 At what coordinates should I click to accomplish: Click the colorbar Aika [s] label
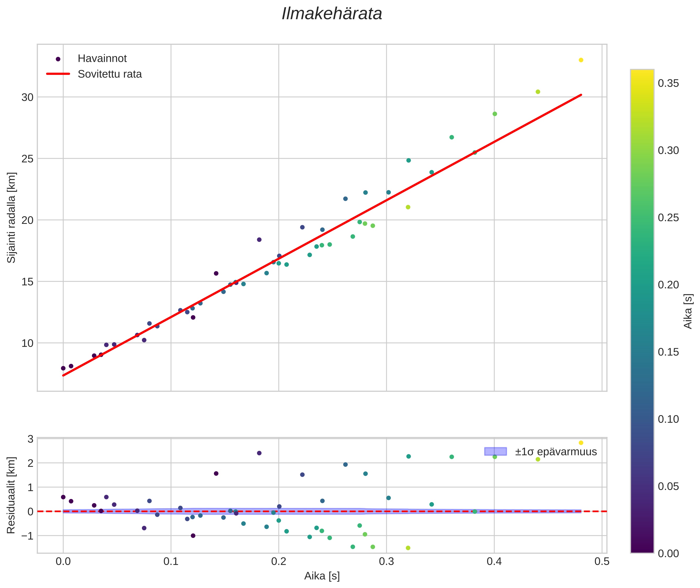pos(688,311)
